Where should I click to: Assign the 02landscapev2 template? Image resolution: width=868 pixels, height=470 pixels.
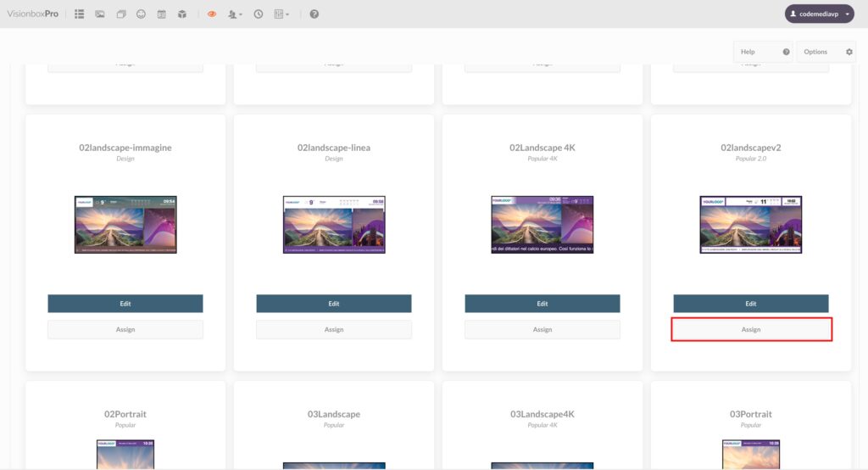751,329
